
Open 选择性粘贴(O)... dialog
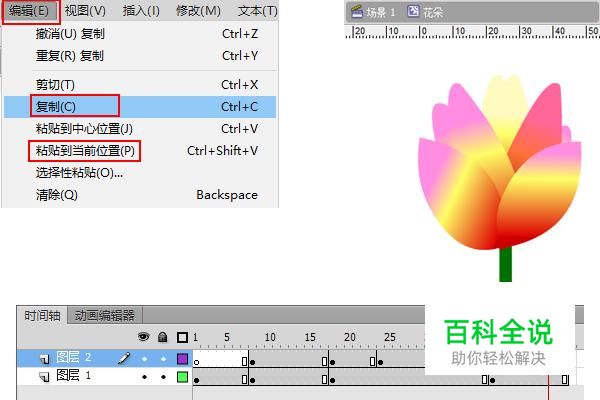pos(140,173)
